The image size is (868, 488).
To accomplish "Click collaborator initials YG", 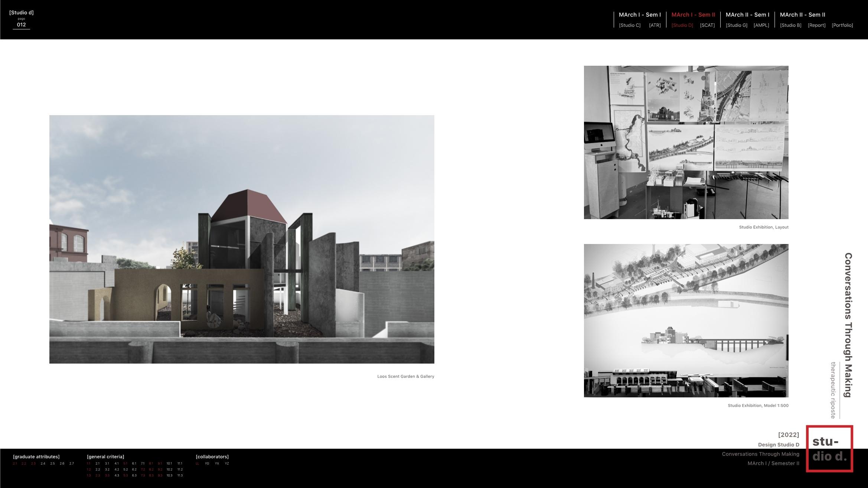I will pyautogui.click(x=207, y=463).
